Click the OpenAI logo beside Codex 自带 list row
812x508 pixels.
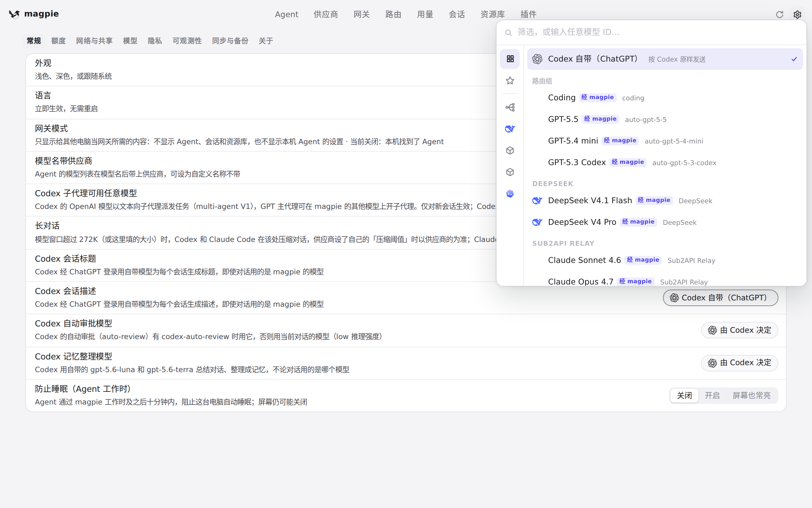537,59
